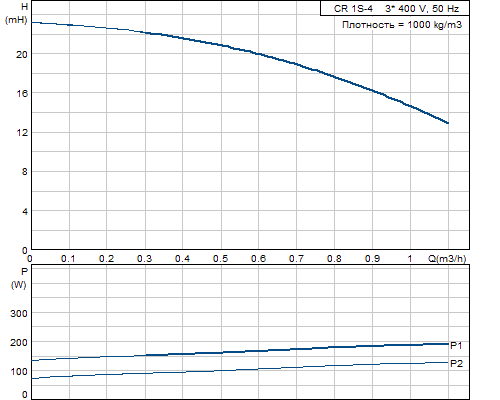500x400 pixels.
Task: Click the 0.5 tick on flow axis
Action: (x=220, y=259)
